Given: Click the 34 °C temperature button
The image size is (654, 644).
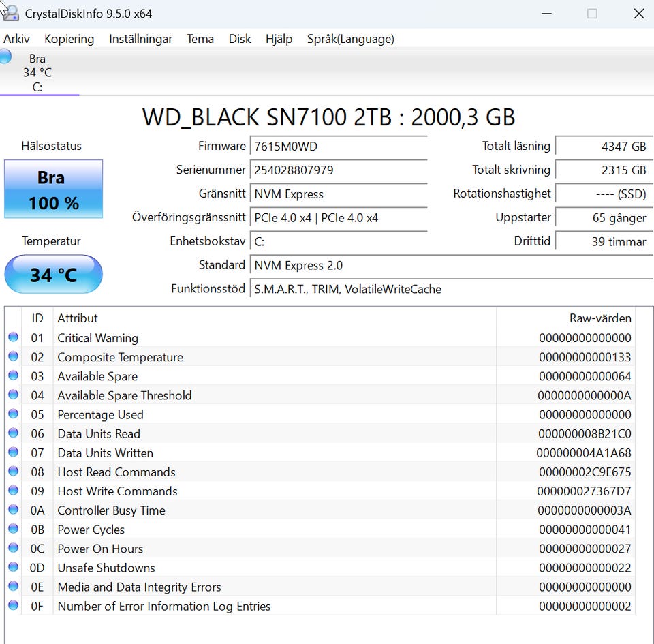Looking at the screenshot, I should (x=53, y=275).
